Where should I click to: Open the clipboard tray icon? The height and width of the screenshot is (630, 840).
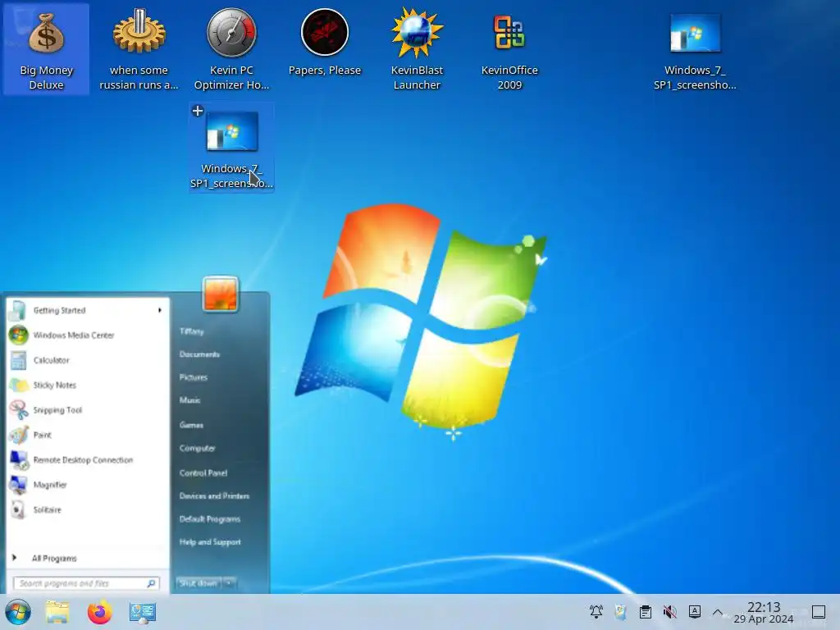646,612
